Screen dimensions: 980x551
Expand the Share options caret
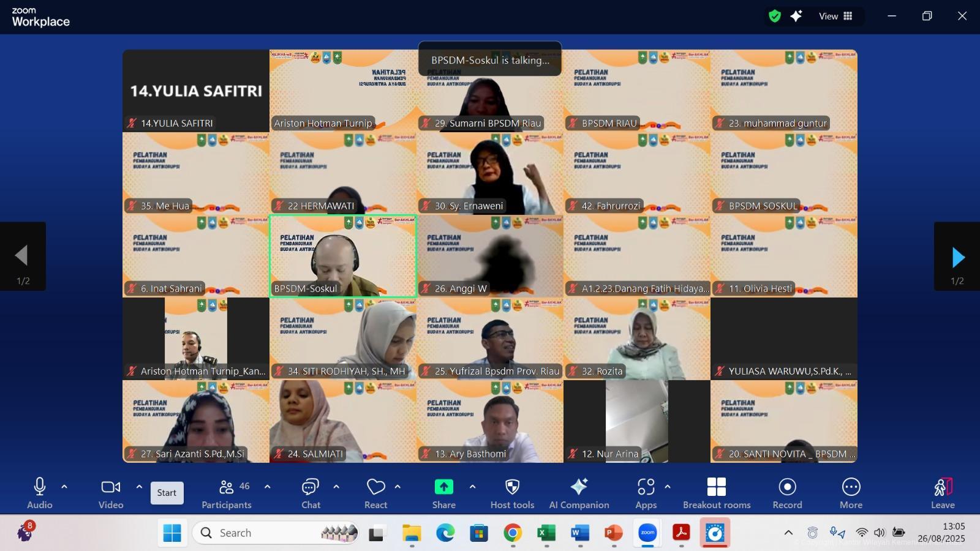point(472,487)
